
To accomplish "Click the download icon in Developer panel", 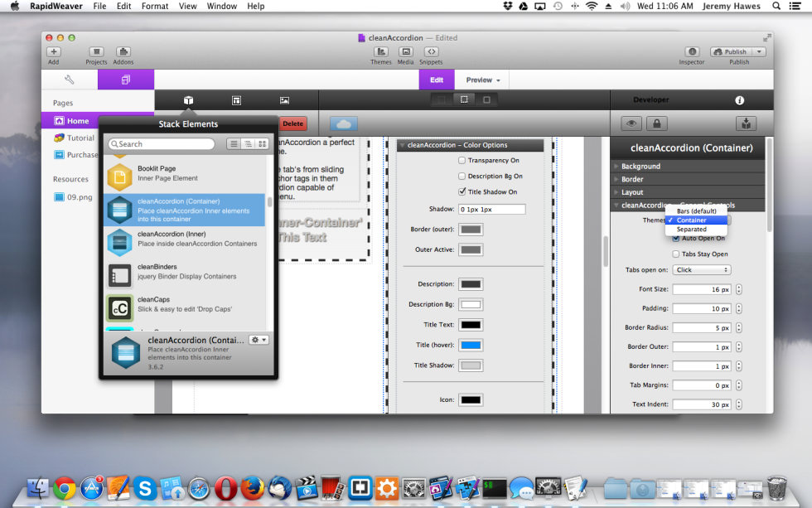I will coord(746,123).
